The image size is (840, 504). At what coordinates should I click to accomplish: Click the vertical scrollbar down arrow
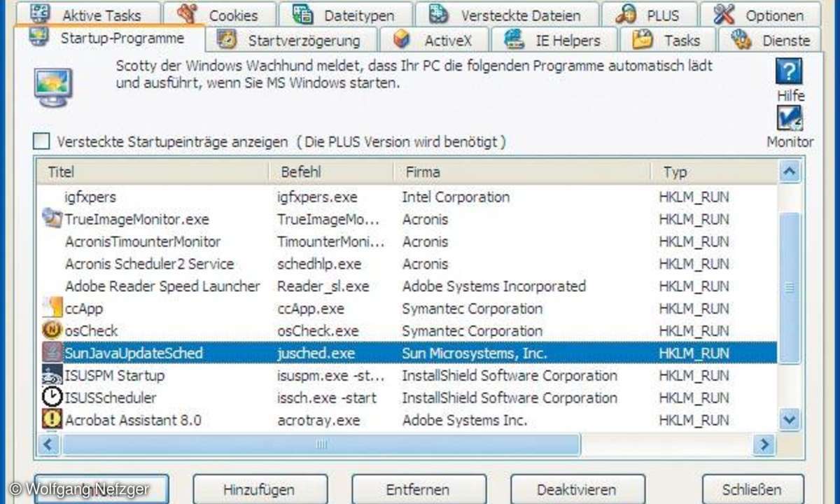tap(790, 420)
